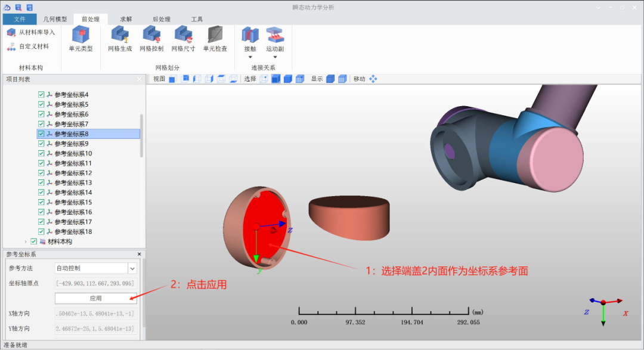This screenshot has width=644, height=350.
Task: Select the bottom-face view cube icon
Action: (x=233, y=79)
